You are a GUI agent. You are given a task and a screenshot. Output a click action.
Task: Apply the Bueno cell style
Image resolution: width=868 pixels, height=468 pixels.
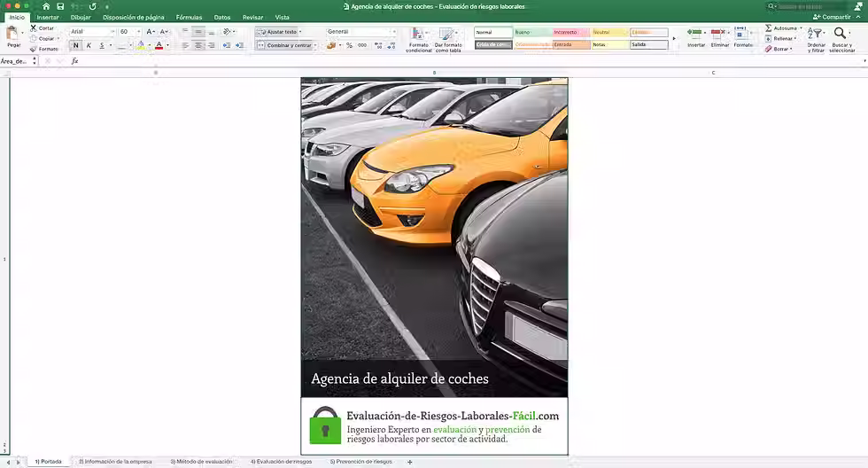(532, 32)
